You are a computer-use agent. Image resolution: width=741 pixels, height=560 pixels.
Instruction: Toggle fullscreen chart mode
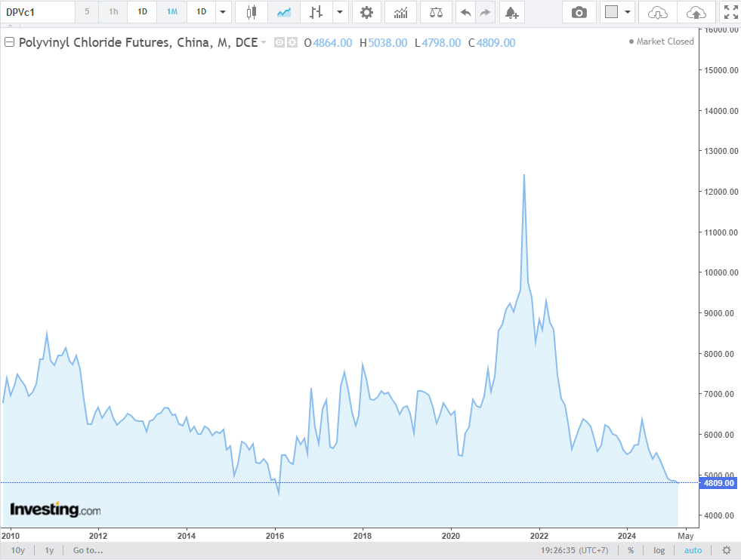[730, 12]
